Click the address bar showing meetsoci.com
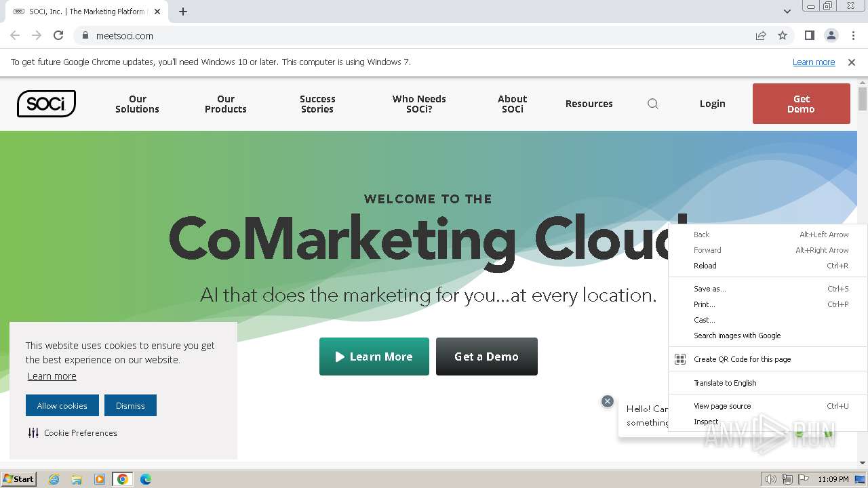Screen dimensions: 868x488 407,35
